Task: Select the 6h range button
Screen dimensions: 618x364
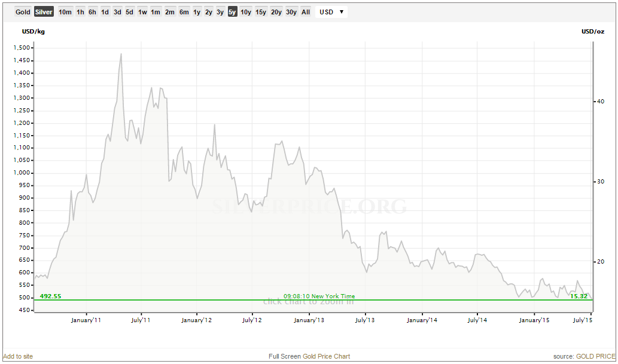Action: click(x=92, y=12)
